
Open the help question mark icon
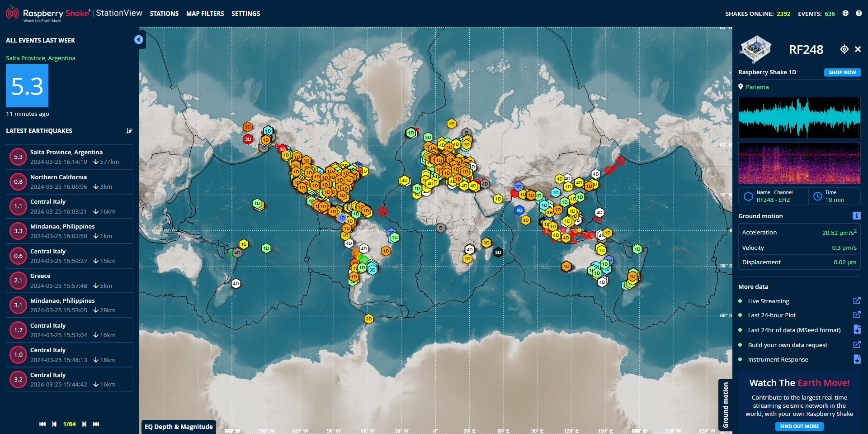coord(859,14)
